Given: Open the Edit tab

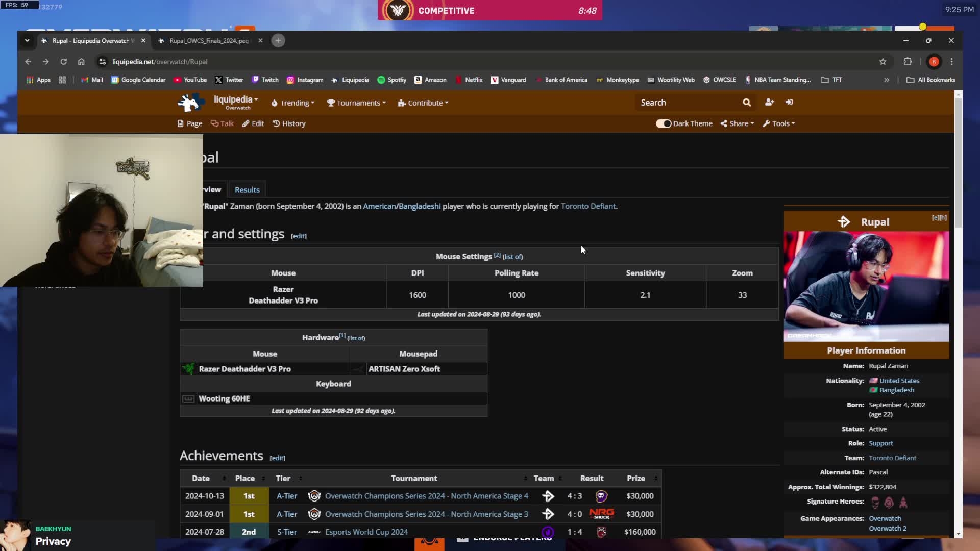Looking at the screenshot, I should pyautogui.click(x=253, y=123).
